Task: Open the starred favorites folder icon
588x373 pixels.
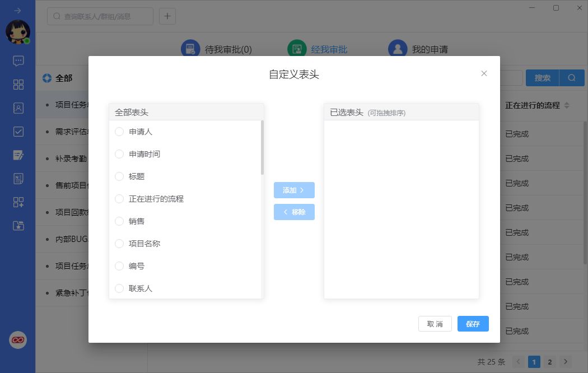Action: 18,226
